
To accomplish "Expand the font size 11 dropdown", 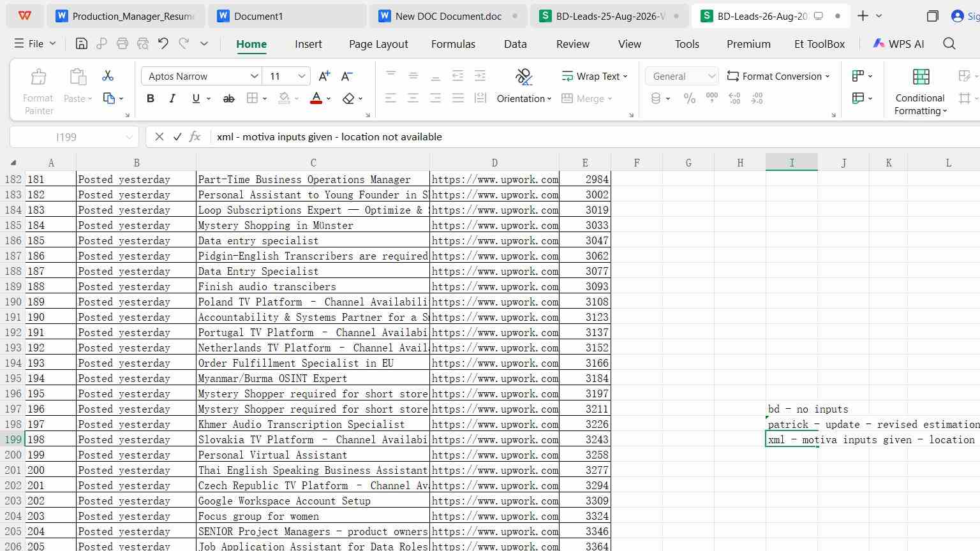I will [302, 76].
